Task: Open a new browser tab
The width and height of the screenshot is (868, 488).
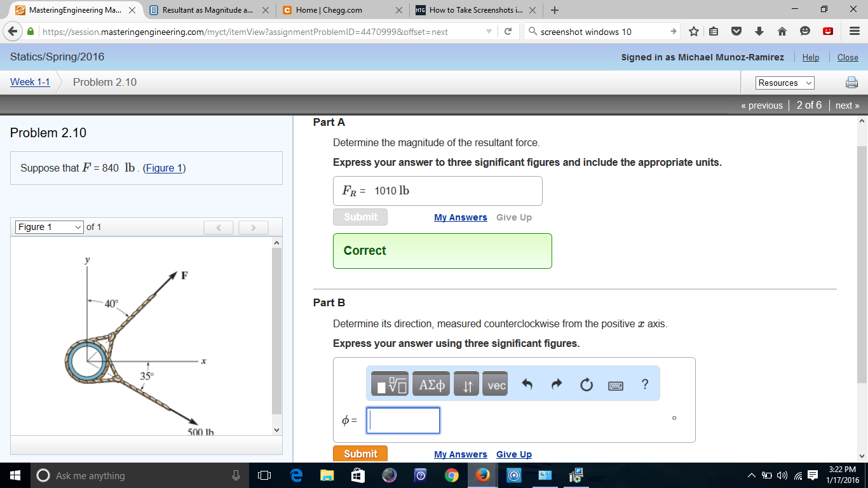Action: click(x=555, y=10)
